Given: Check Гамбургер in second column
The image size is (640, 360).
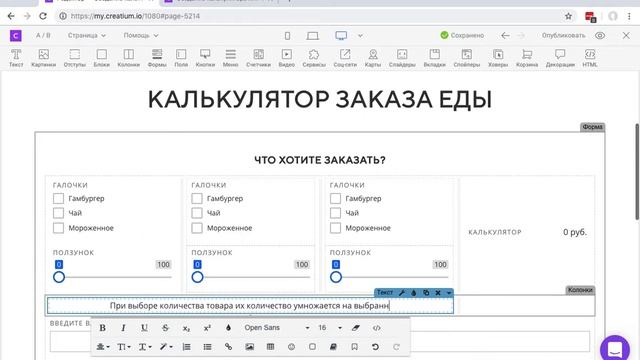Looking at the screenshot, I should click(x=197, y=198).
